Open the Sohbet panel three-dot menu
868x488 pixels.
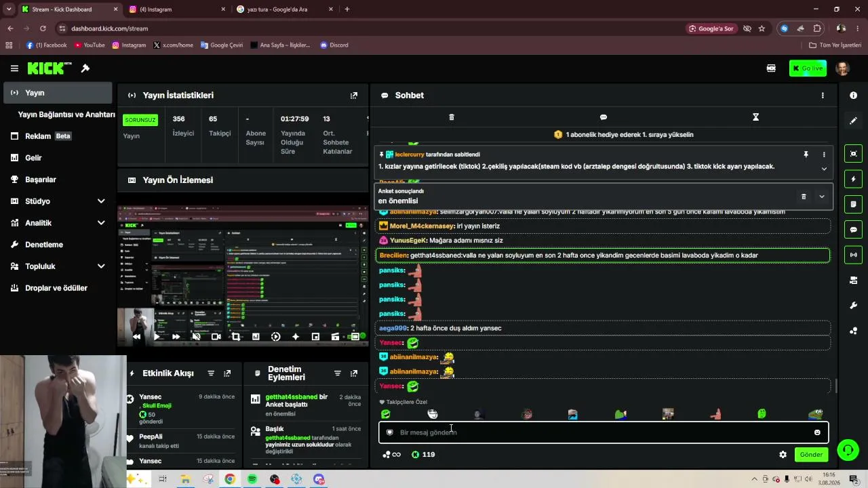click(x=823, y=96)
